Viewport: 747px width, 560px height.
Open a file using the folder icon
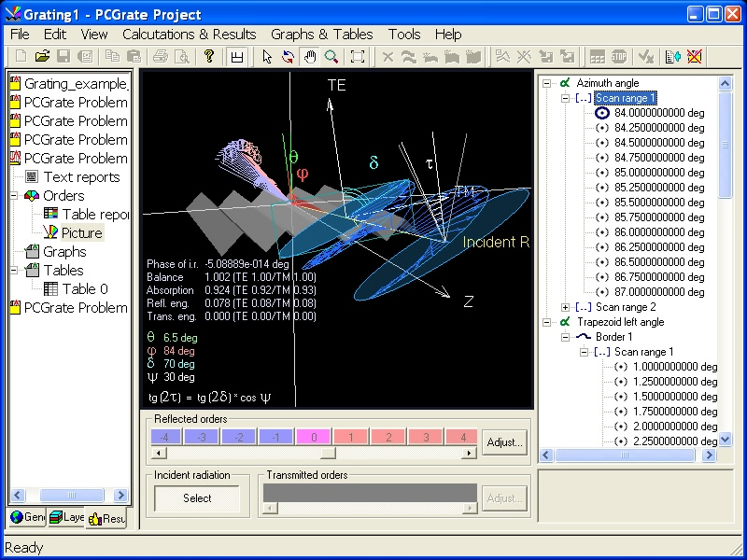pos(42,57)
